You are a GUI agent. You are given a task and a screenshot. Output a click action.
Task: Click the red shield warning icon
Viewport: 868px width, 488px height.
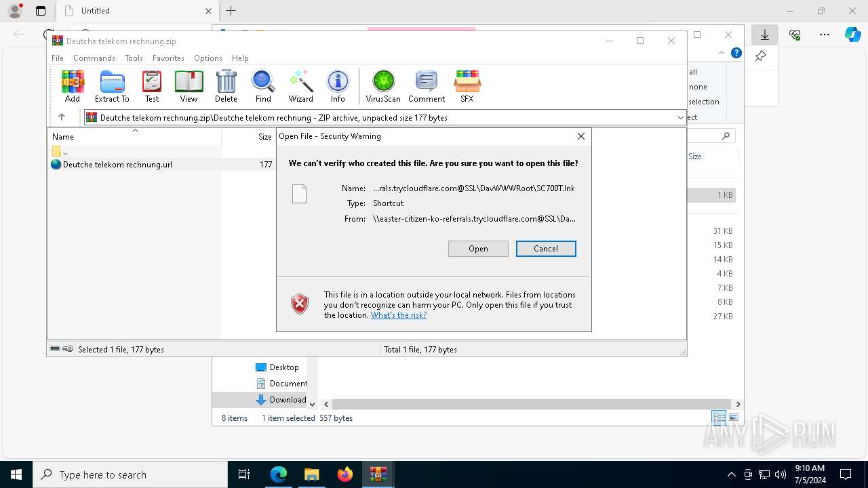[x=299, y=304]
